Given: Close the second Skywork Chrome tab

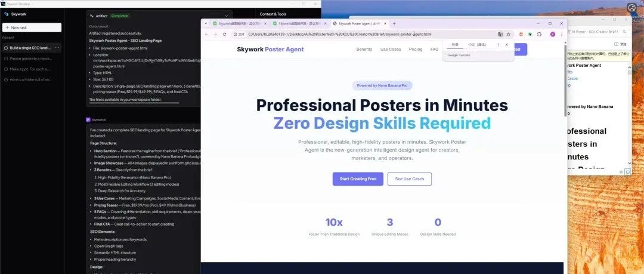Looking at the screenshot, I should pos(326,24).
